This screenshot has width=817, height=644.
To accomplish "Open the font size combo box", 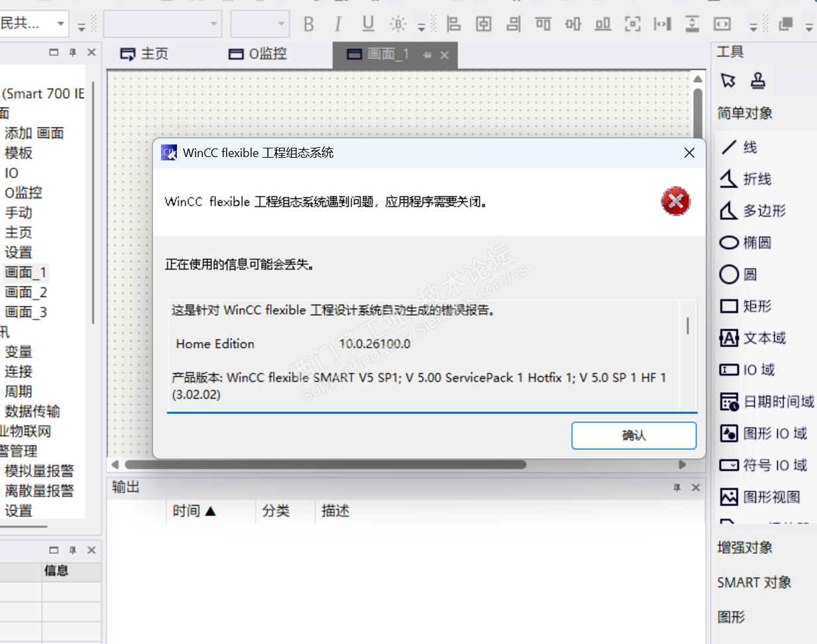I will 260,24.
